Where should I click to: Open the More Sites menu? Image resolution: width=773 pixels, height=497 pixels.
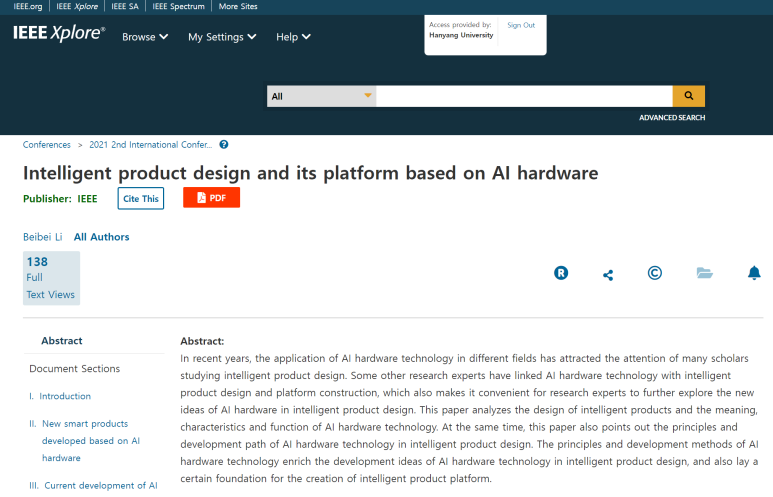pos(238,6)
